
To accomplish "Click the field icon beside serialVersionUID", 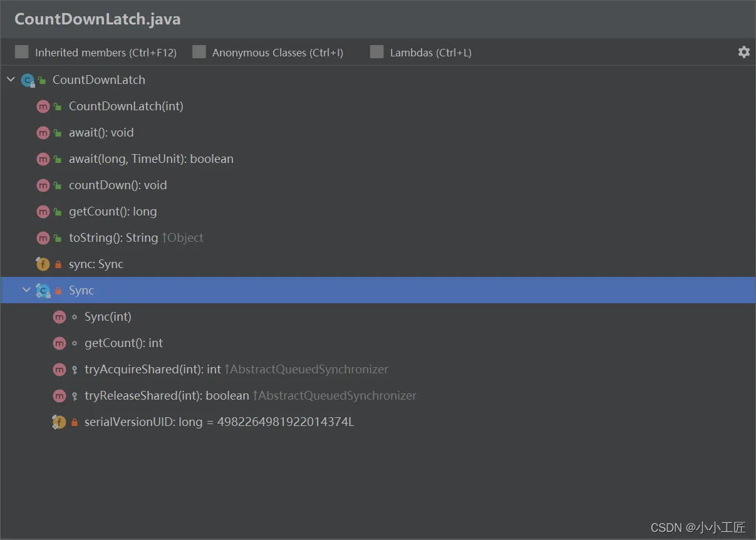I will click(59, 422).
